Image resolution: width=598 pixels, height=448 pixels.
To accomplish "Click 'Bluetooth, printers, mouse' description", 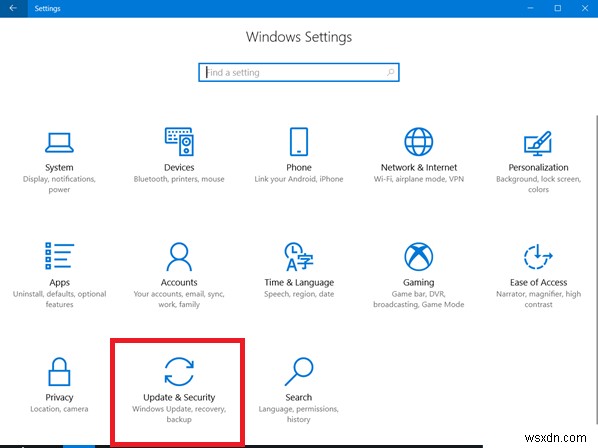I will click(179, 179).
